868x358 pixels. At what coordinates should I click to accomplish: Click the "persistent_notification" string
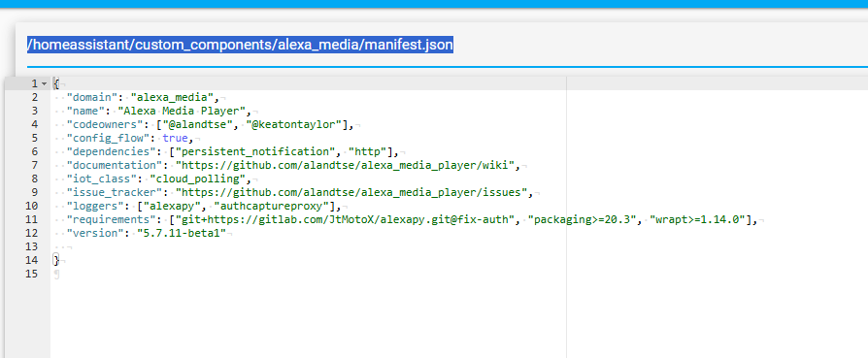(x=255, y=151)
